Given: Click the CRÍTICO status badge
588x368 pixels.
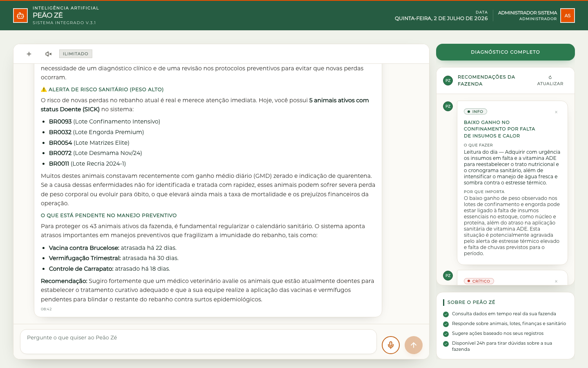Looking at the screenshot, I should (479, 281).
